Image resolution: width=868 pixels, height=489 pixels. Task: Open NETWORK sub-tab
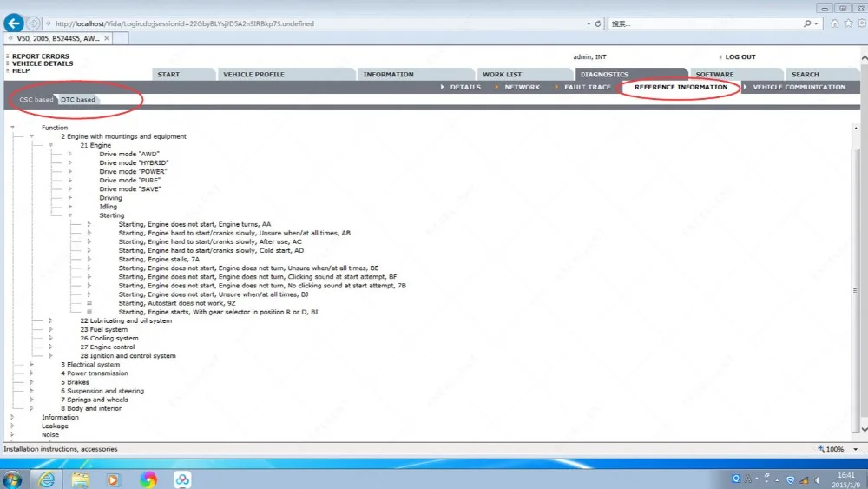tap(522, 87)
